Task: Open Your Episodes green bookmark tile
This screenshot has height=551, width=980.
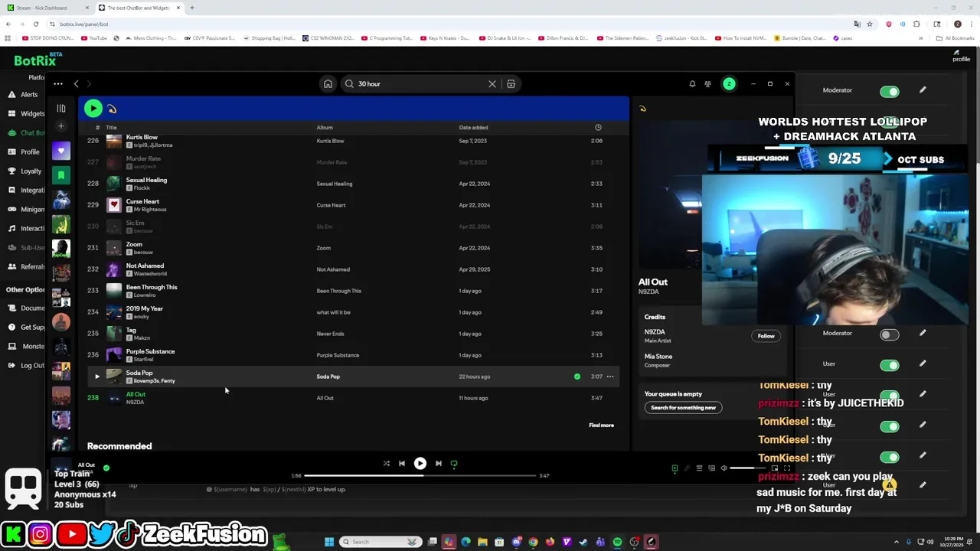Action: click(61, 175)
